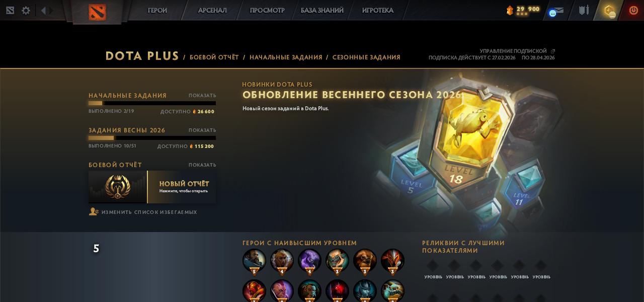Screen dimensions: 644x302
Task: Click the ЗАДАНИЯ ВЕСНЫ 2026 progress bar
Action: pos(152,138)
